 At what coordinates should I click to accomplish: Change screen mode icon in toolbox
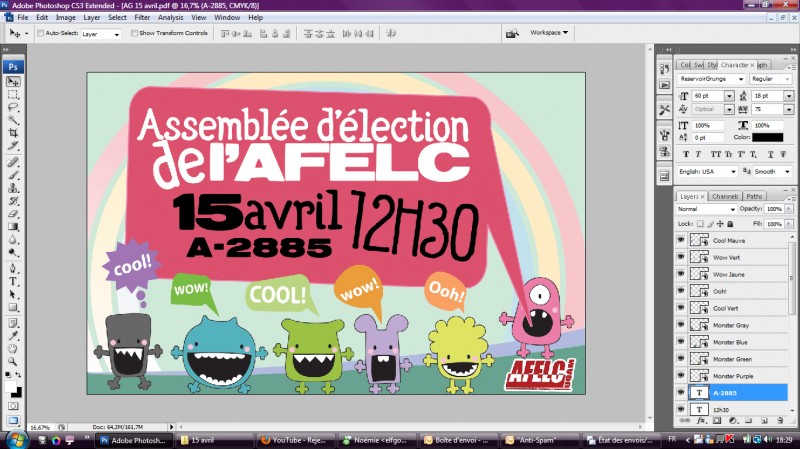coord(13,421)
